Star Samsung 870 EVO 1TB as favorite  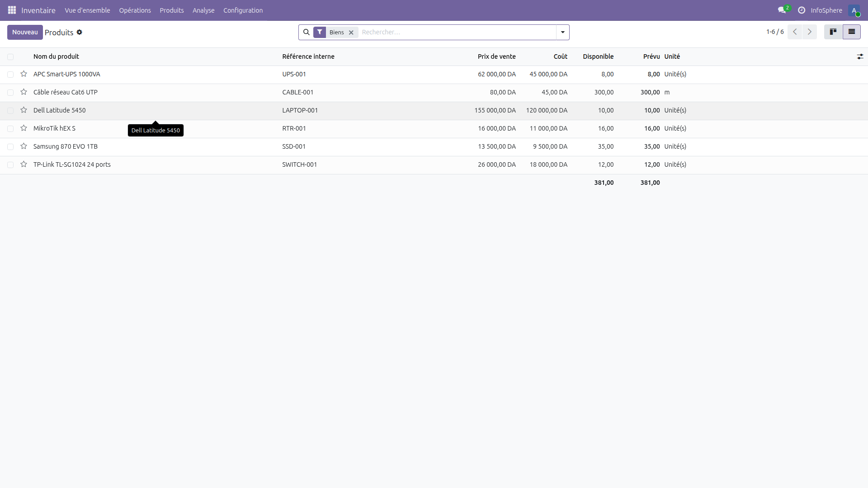click(x=24, y=146)
